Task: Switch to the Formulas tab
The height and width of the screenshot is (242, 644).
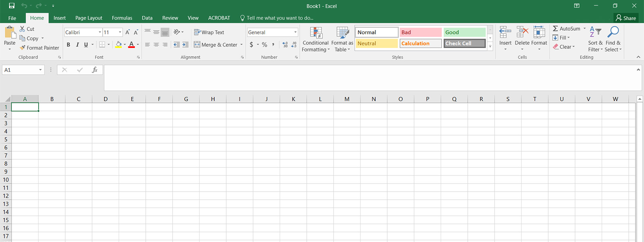Action: click(122, 18)
